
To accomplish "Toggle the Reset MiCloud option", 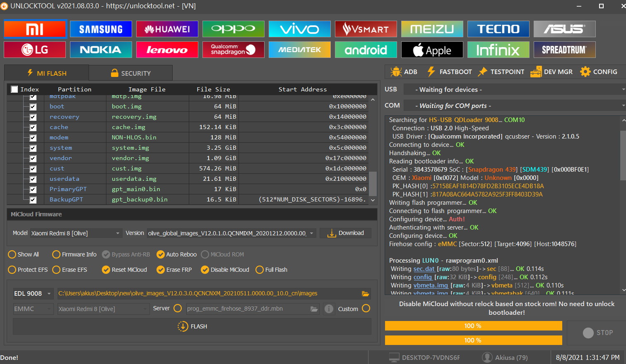I will click(125, 270).
